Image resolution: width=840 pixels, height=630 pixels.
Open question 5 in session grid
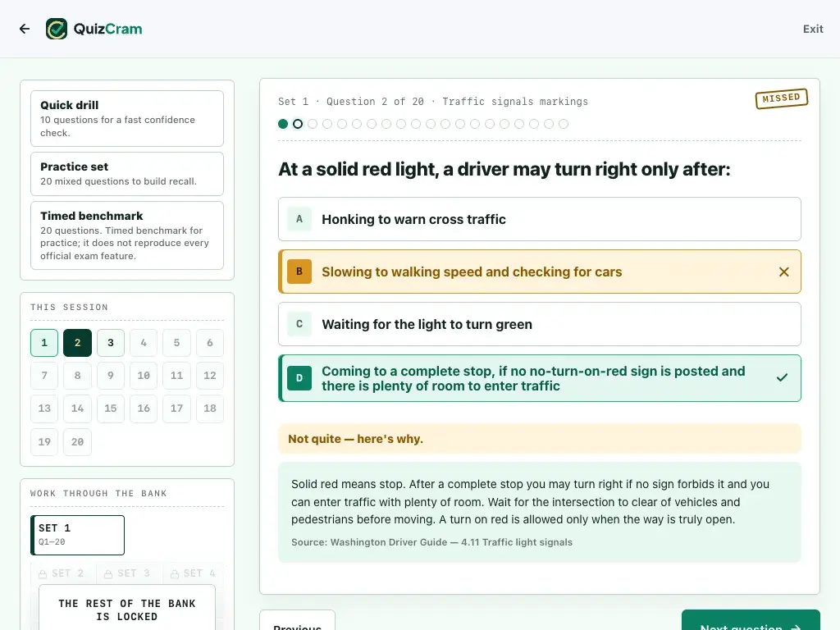point(177,343)
